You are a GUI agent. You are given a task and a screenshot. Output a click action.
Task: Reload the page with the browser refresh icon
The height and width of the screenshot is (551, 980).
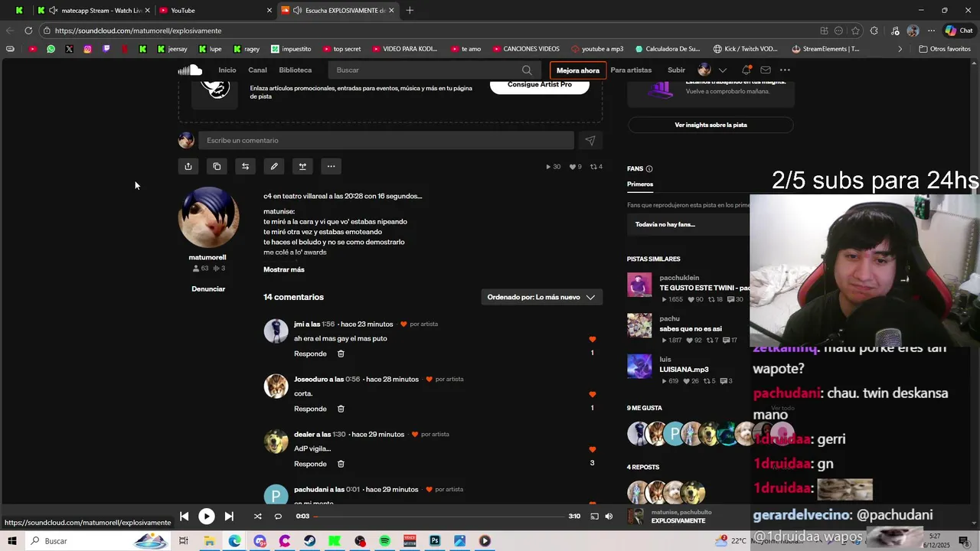[x=28, y=31]
